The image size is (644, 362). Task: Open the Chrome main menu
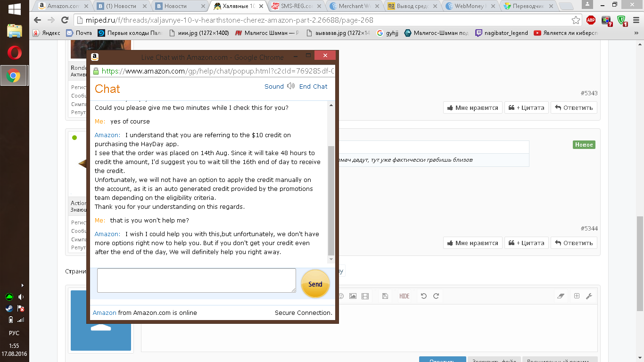coord(636,20)
